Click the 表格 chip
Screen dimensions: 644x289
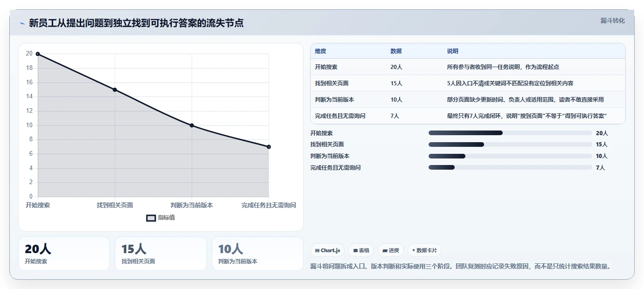361,250
